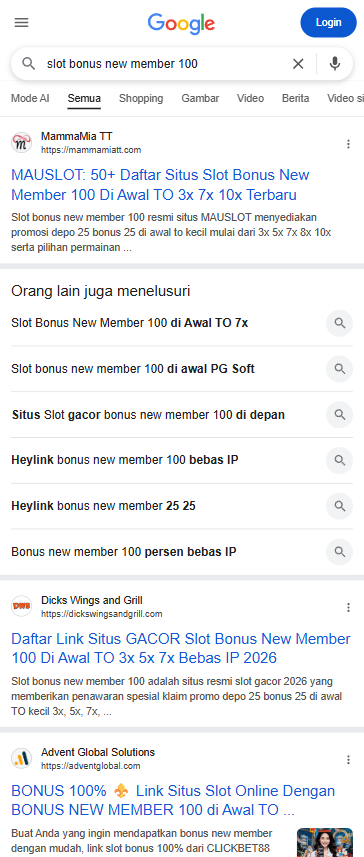Clear the search query with the X icon
This screenshot has width=364, height=857.
coord(298,64)
